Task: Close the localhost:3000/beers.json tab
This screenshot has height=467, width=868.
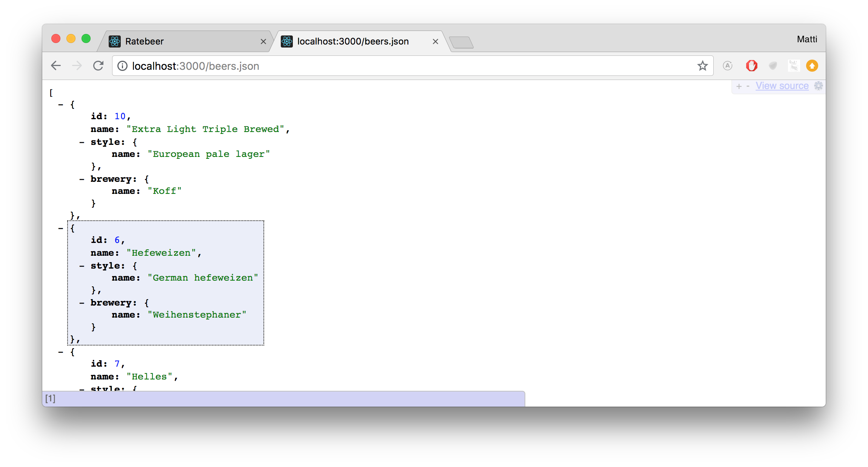Action: (435, 41)
